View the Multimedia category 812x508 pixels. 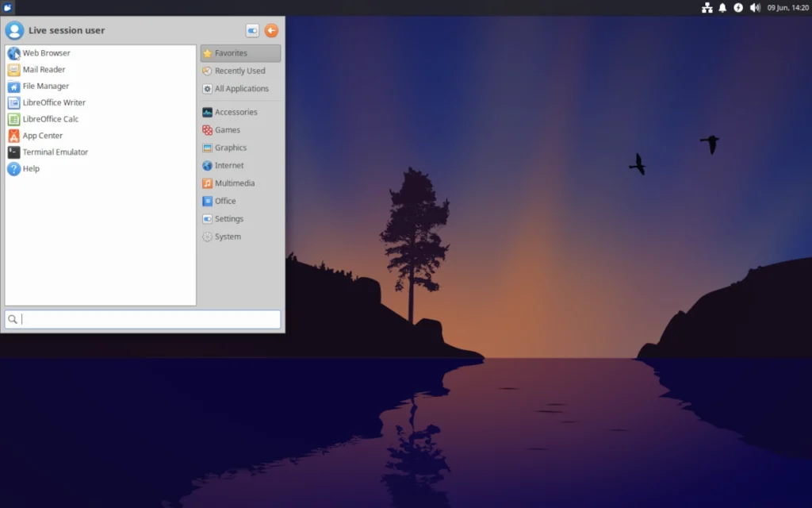coord(241,183)
